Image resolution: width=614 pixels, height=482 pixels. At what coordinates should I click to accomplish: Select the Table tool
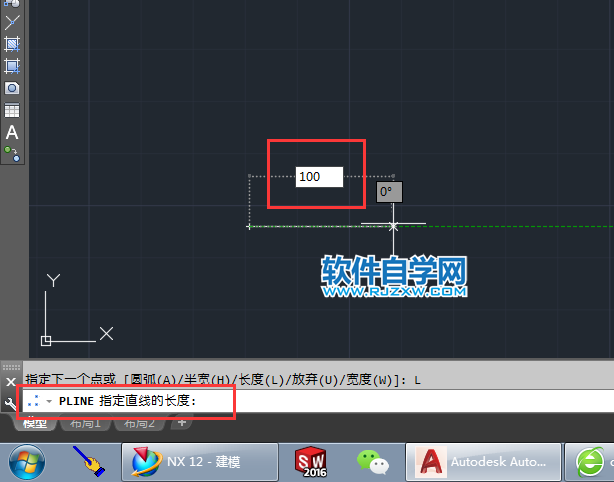point(12,110)
